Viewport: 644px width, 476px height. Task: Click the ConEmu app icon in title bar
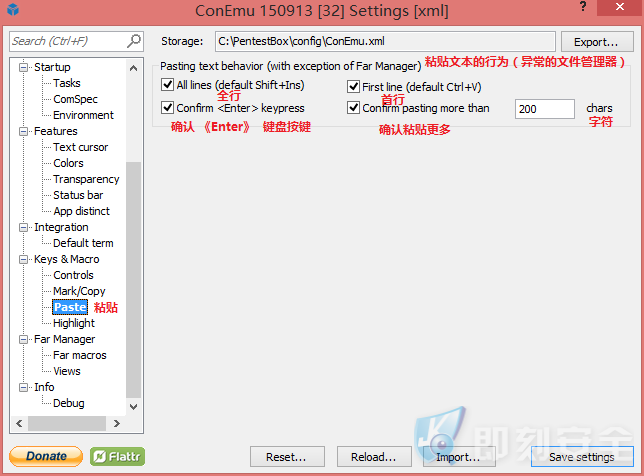click(13, 9)
